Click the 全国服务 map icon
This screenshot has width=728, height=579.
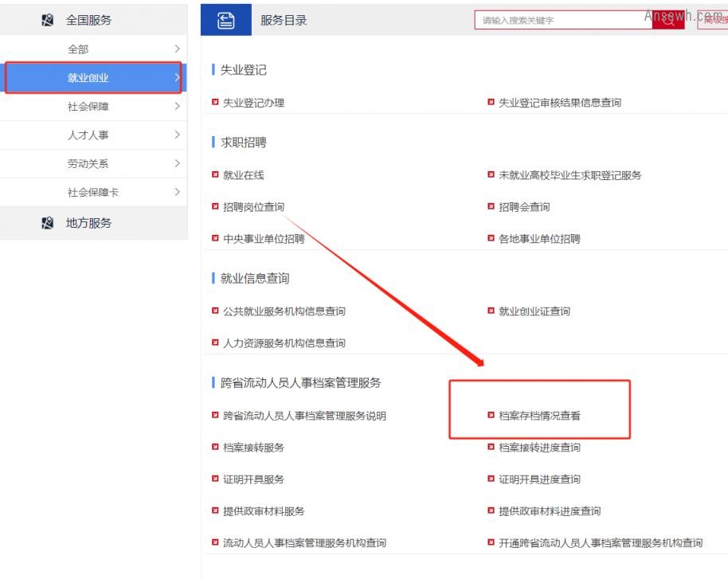(x=47, y=20)
